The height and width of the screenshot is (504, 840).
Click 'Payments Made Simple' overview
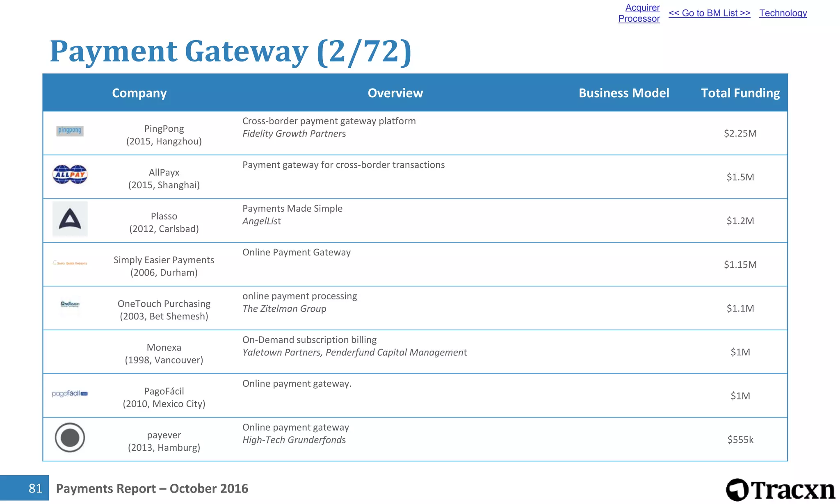(x=292, y=208)
